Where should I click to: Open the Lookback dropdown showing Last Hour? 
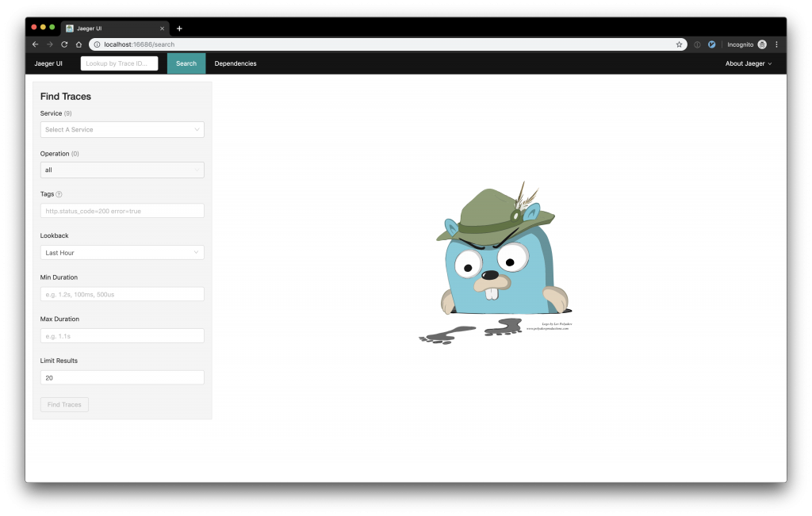(x=122, y=253)
